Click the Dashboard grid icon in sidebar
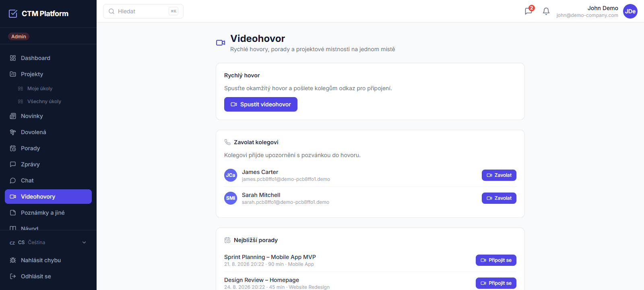This screenshot has width=644, height=290. click(x=13, y=58)
